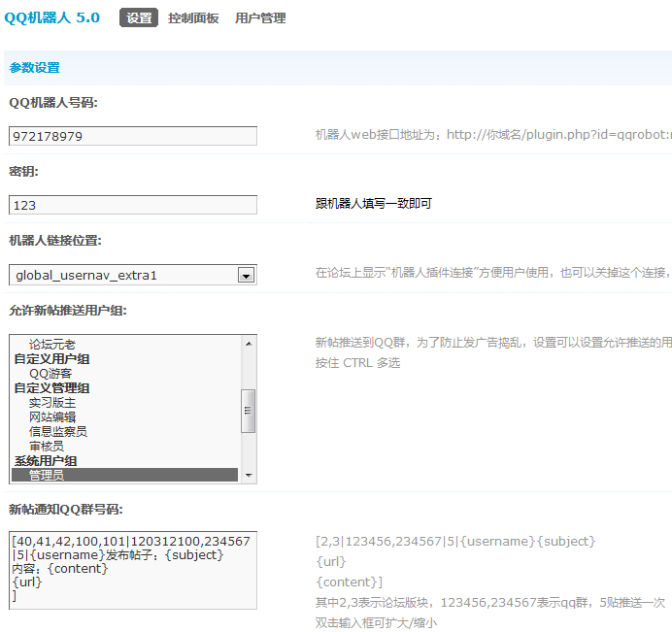Click the 自定义管理组 group heading
This screenshot has height=632, width=672.
[x=51, y=387]
